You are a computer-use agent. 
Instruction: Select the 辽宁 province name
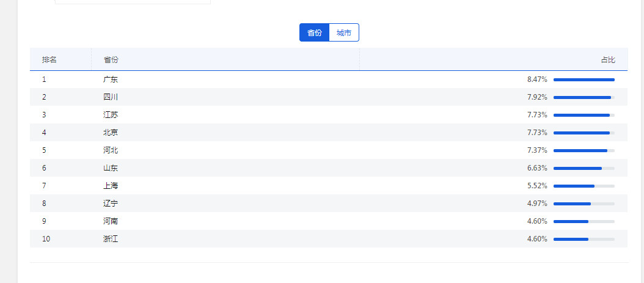111,204
